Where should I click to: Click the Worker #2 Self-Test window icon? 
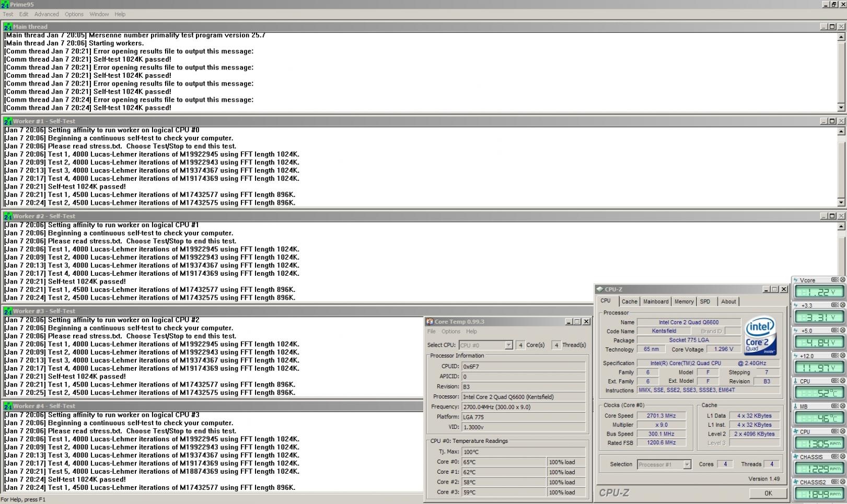[8, 216]
